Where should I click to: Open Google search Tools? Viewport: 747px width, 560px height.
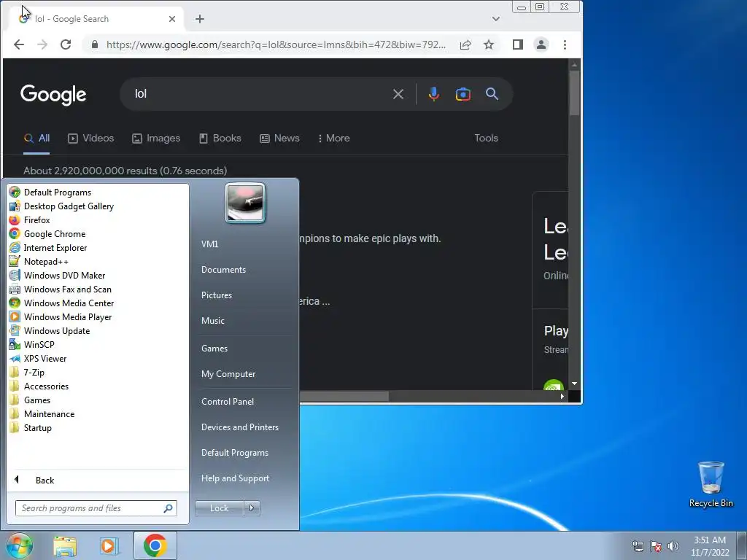(x=486, y=138)
